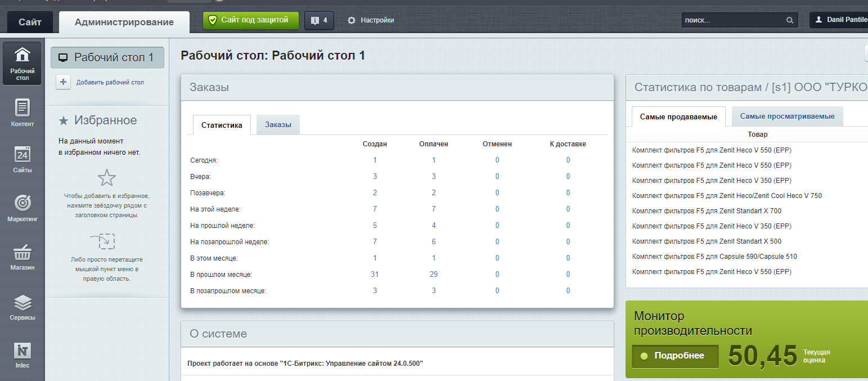868x381 pixels.
Task: Click product Zenit Heco/Zenit Cool Heco V 750
Action: pyautogui.click(x=727, y=196)
